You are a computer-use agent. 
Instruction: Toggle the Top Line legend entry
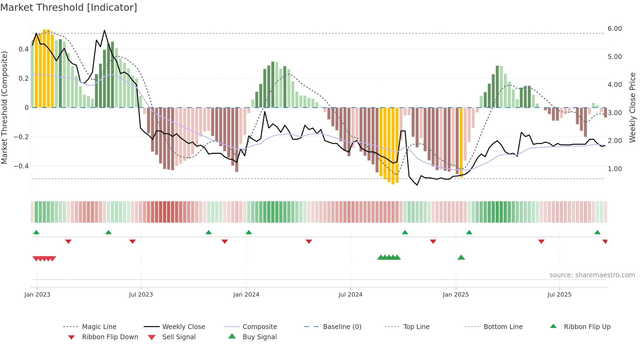point(407,327)
